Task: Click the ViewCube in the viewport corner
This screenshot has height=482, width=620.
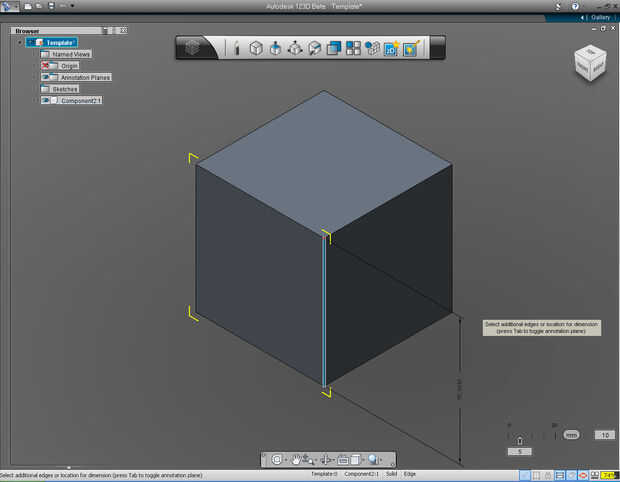Action: tap(588, 63)
